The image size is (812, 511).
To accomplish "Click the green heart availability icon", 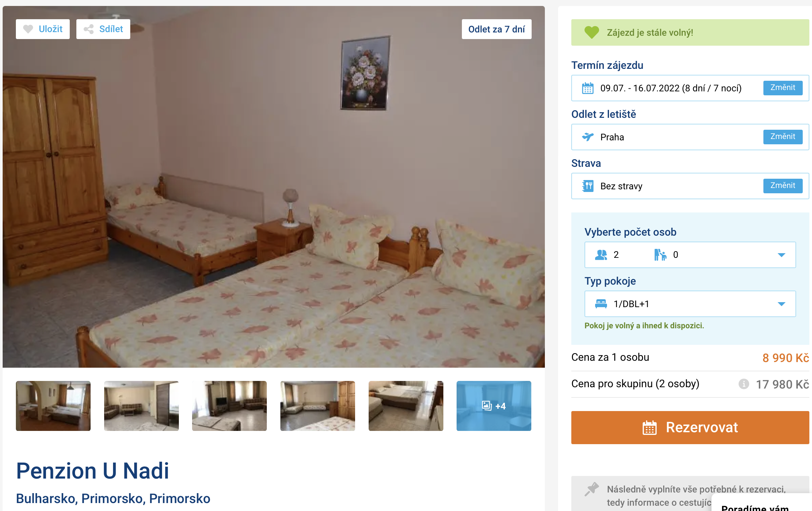I will (x=591, y=32).
